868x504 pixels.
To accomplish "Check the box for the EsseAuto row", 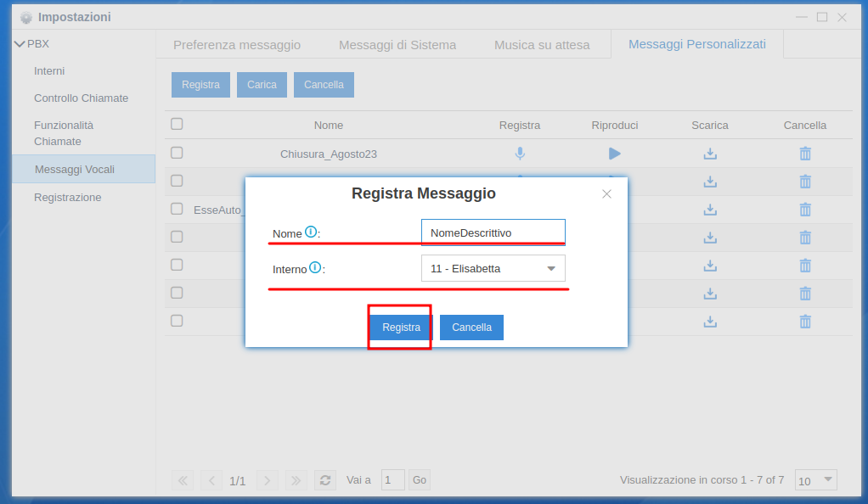I will pos(177,209).
